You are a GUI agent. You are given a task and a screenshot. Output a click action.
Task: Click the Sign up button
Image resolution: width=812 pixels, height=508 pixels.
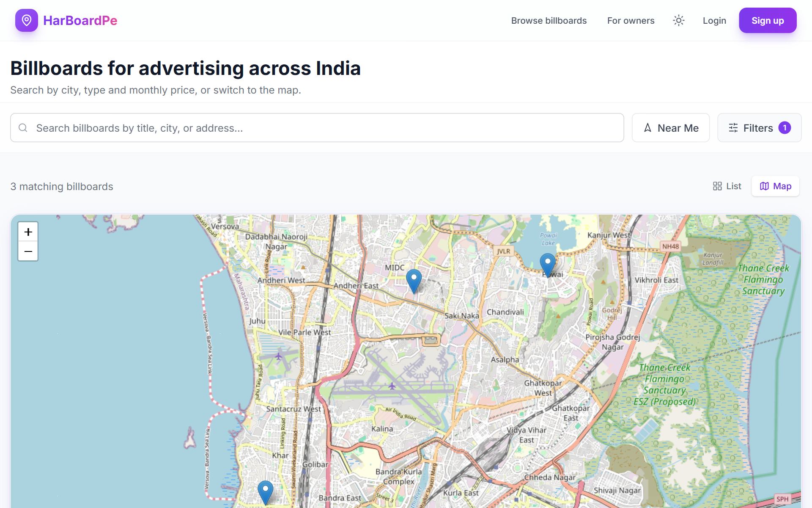[x=768, y=20]
